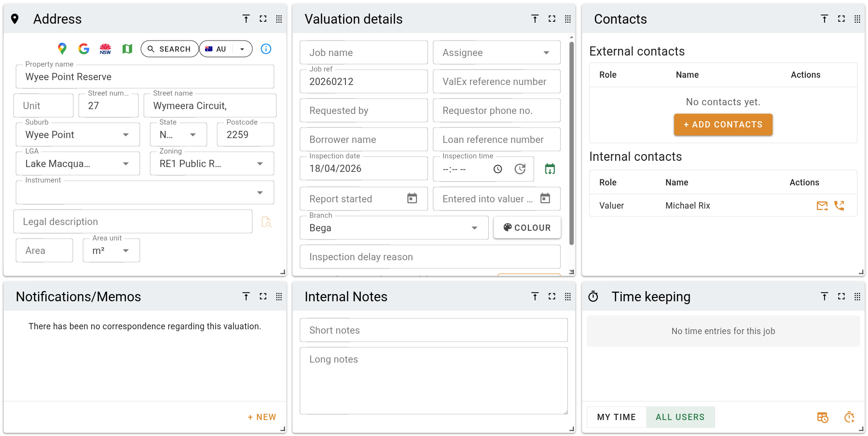Screen dimensions: 868x436
Task: Click the Loan reference number field
Action: (497, 140)
